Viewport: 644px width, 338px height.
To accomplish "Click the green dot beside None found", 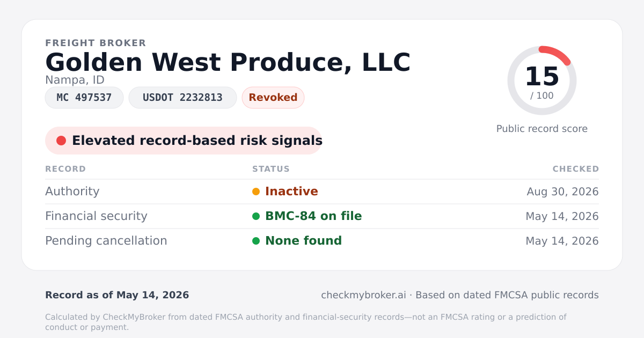I will tap(256, 241).
